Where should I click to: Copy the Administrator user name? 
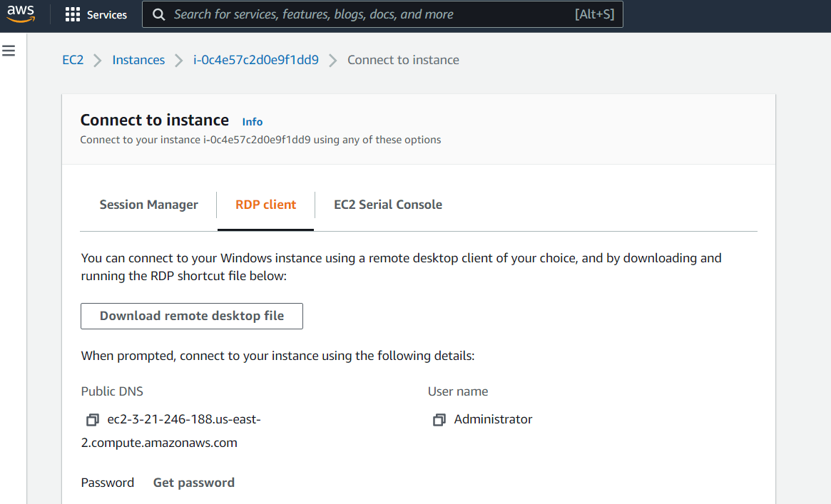pyautogui.click(x=439, y=420)
